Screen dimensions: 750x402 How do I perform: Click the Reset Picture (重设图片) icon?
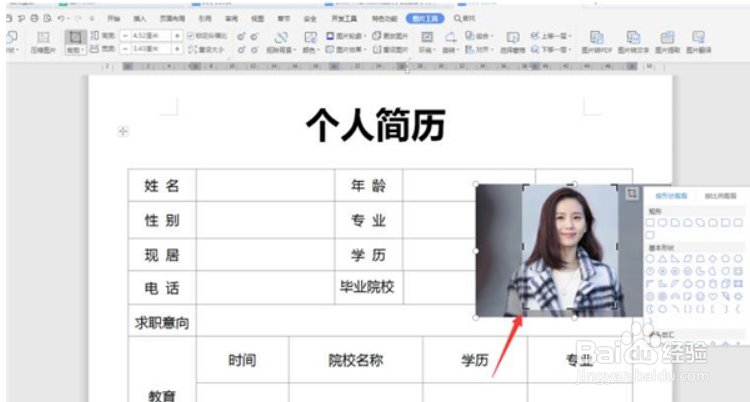pyautogui.click(x=376, y=49)
